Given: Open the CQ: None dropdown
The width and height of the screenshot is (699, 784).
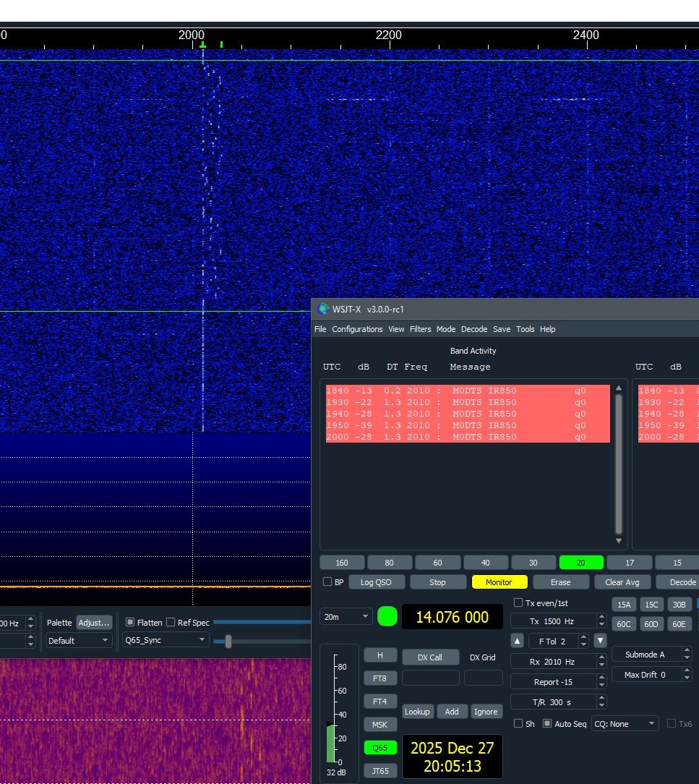Looking at the screenshot, I should coord(625,724).
